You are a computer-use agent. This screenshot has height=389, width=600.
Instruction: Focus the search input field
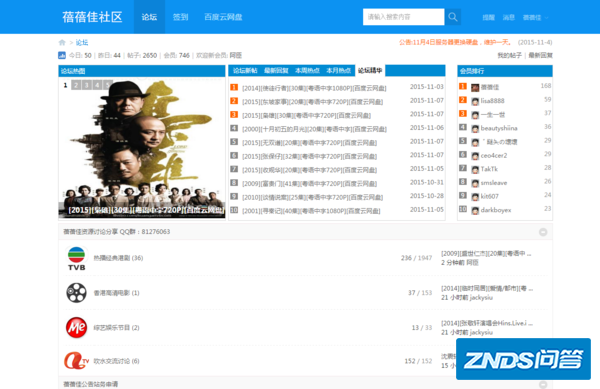[403, 17]
